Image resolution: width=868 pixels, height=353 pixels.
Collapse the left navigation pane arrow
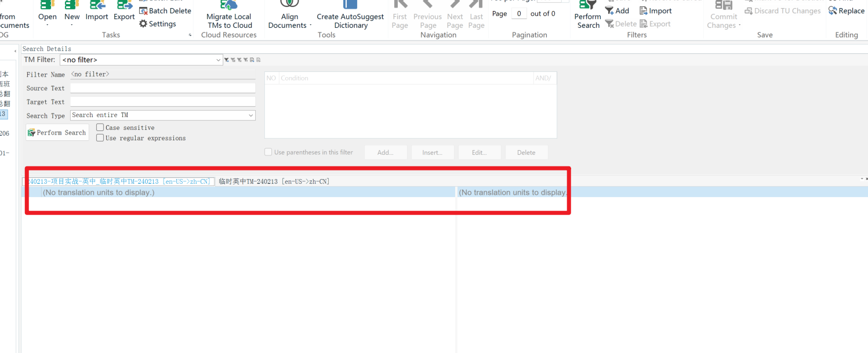(x=15, y=52)
